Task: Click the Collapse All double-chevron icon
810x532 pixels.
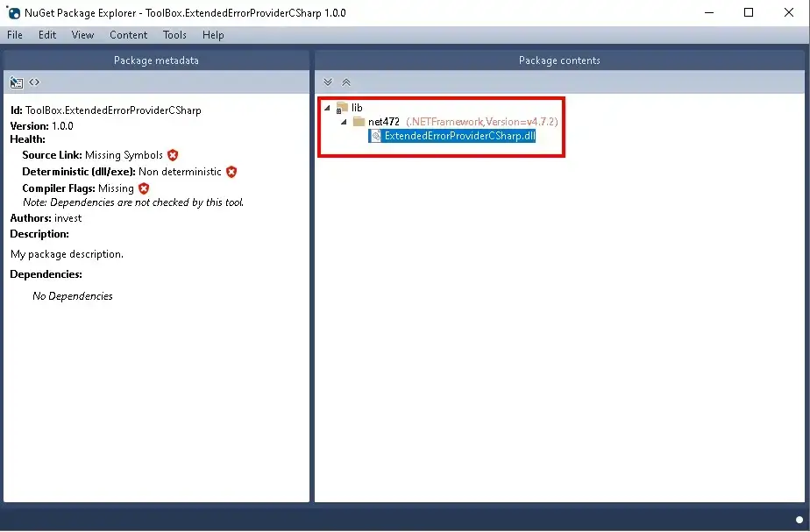Action: (346, 82)
